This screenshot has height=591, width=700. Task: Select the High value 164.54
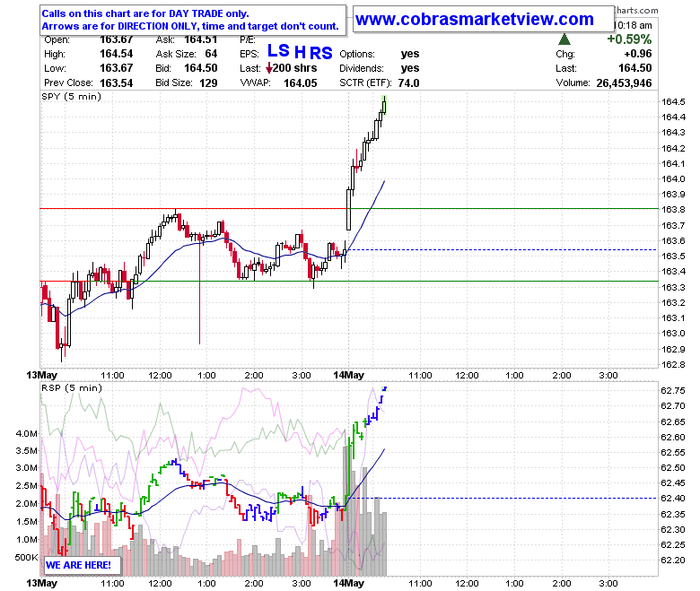pyautogui.click(x=116, y=54)
